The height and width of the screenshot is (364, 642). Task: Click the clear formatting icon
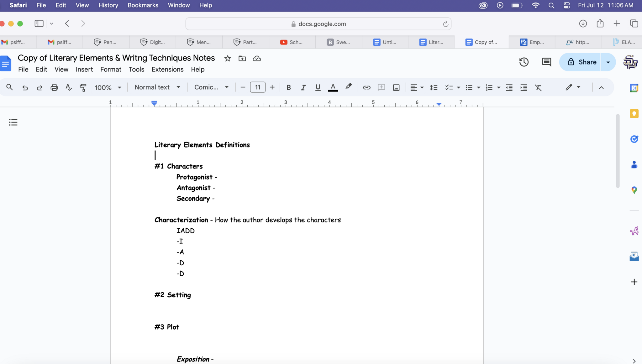(538, 87)
